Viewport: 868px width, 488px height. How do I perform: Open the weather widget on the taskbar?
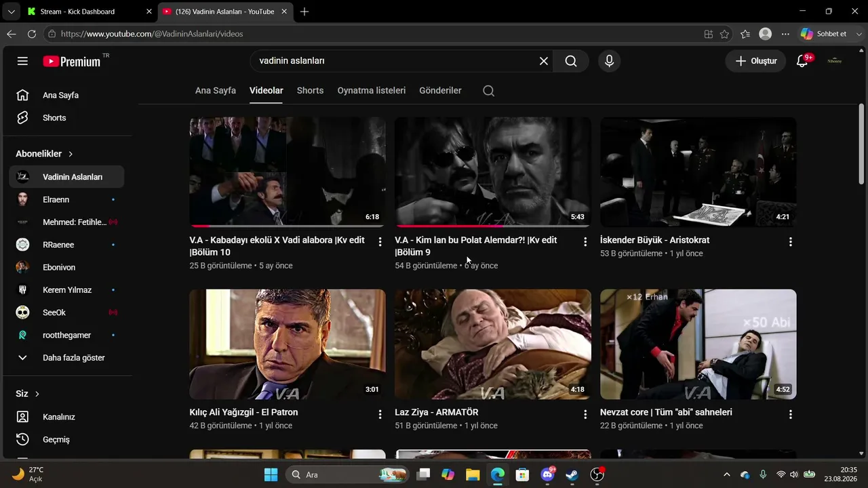pyautogui.click(x=28, y=474)
